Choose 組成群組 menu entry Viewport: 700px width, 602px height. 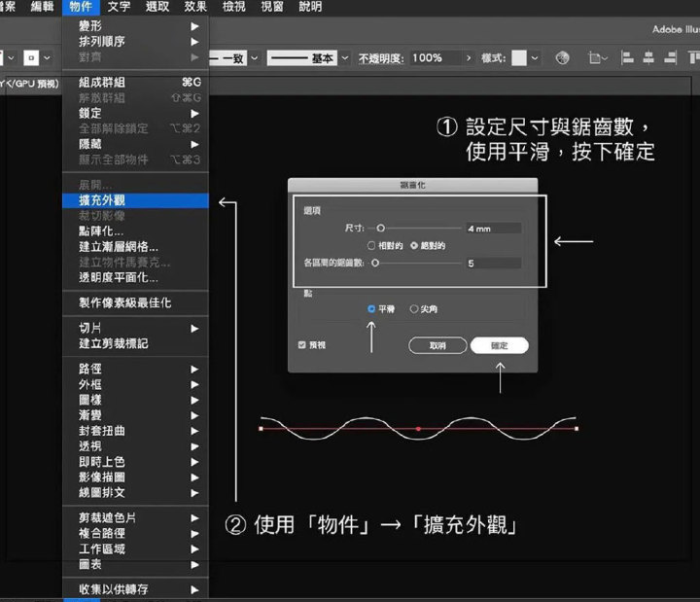pos(136,82)
